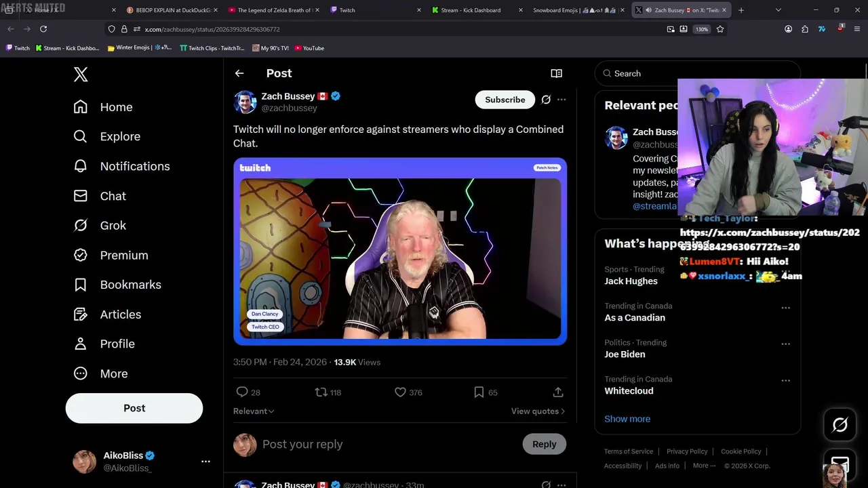Open View quotes link
The height and width of the screenshot is (488, 868).
coord(538,411)
